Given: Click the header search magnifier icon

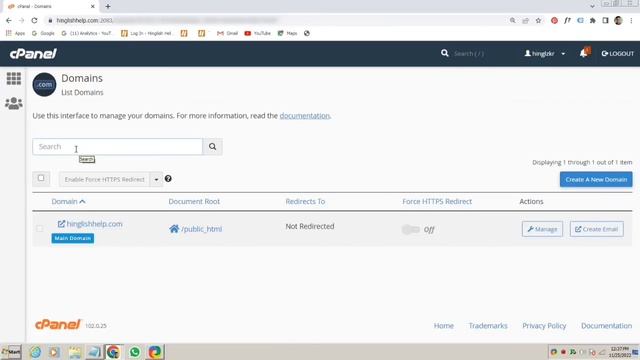Looking at the screenshot, I should [444, 53].
